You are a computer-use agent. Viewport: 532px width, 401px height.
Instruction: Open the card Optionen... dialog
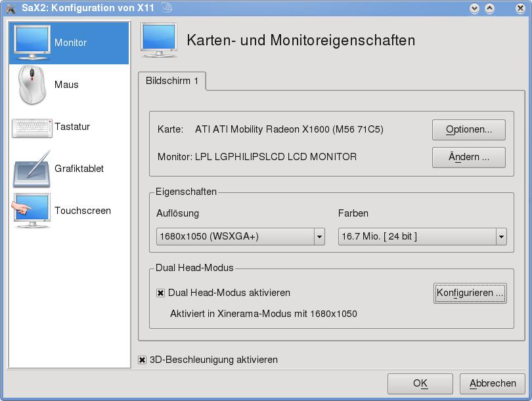[x=468, y=130]
